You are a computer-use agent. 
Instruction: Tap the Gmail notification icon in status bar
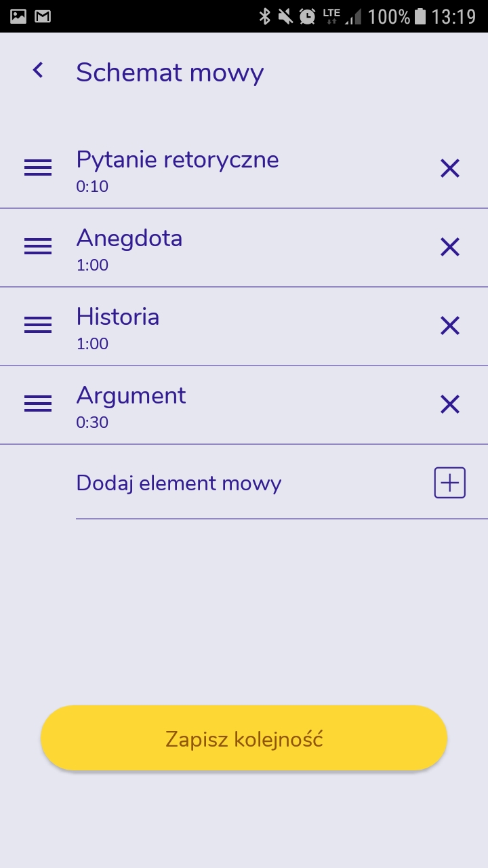(x=43, y=16)
